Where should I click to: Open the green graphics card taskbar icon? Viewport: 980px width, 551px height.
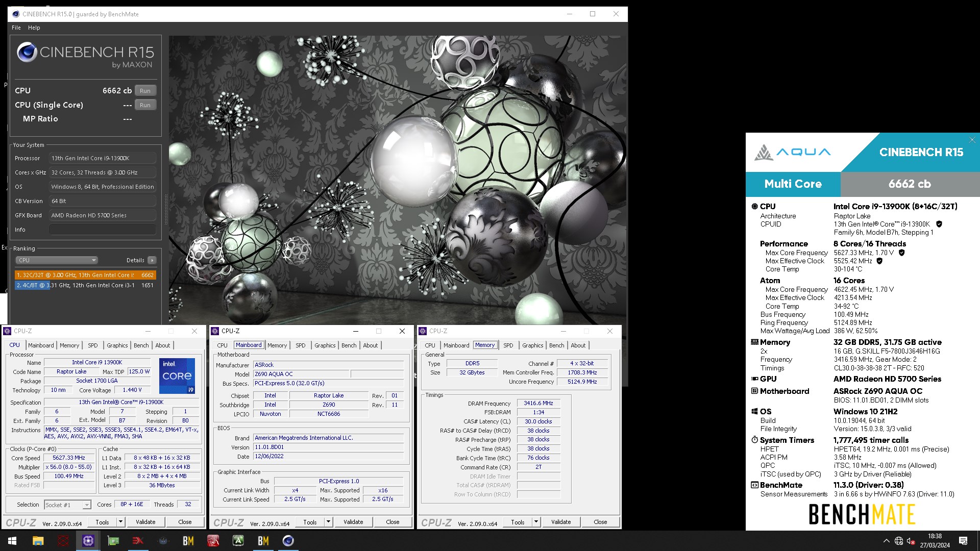[x=113, y=541]
